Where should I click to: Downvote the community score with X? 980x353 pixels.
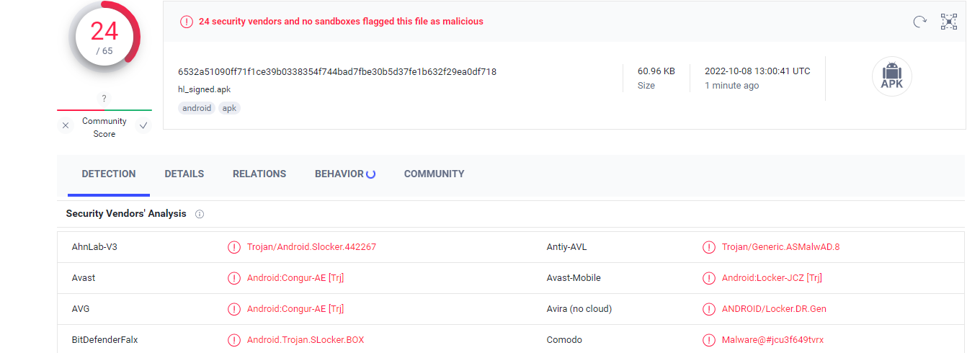(x=66, y=125)
